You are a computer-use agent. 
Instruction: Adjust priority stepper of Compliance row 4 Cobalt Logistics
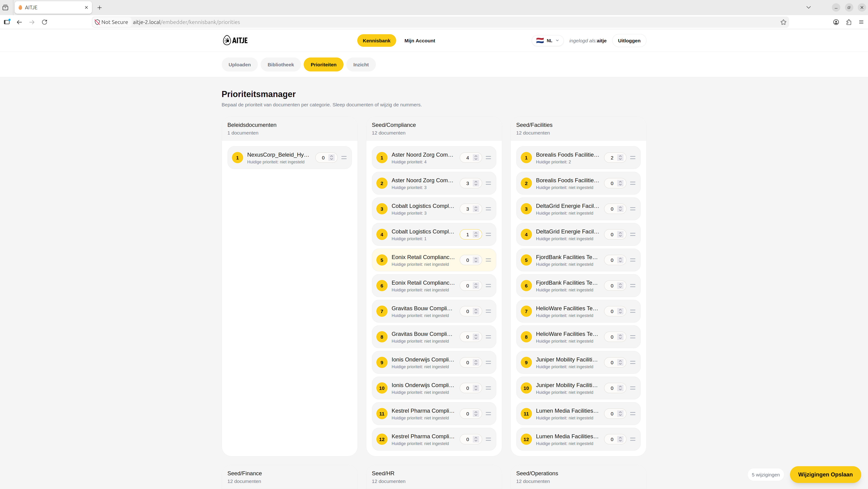tap(476, 234)
